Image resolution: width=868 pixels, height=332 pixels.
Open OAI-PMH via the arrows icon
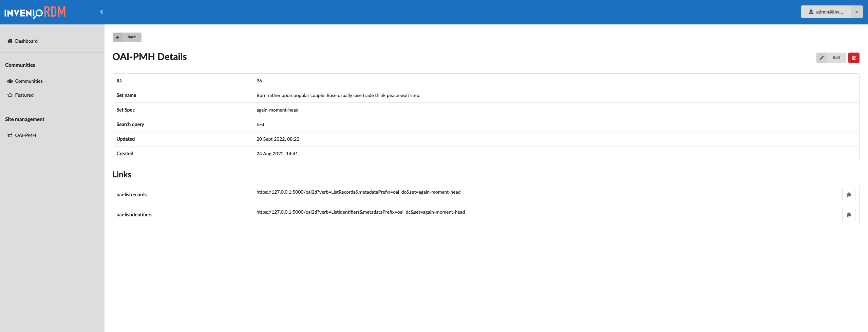click(10, 135)
